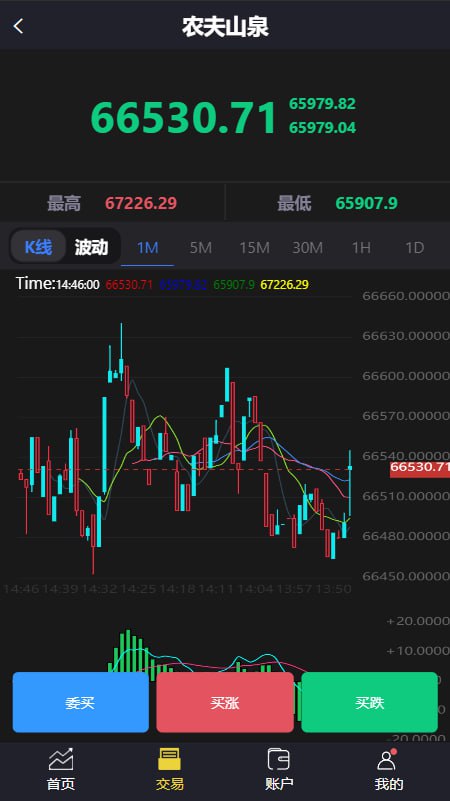Click the 最高 67226.29 value

(141, 203)
